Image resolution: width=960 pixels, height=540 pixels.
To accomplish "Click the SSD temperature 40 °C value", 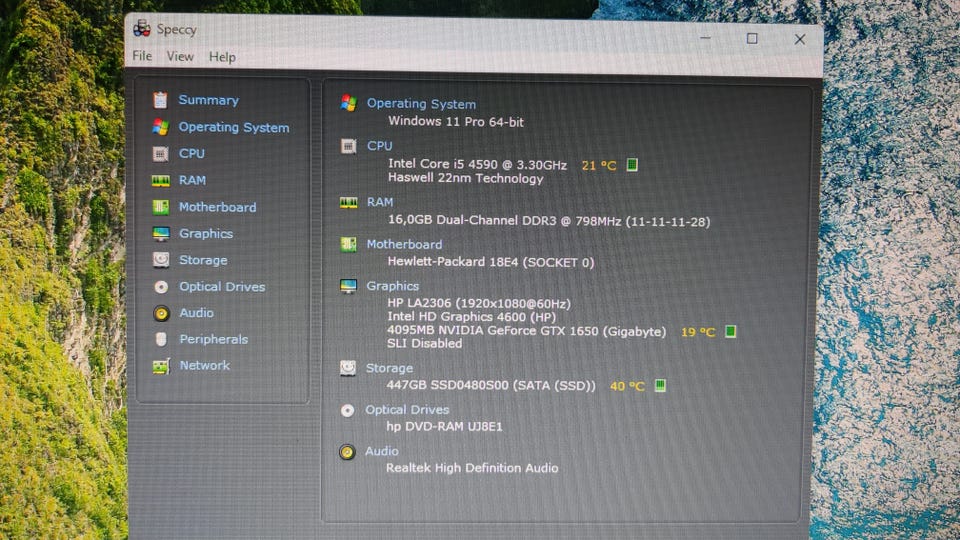I will (x=627, y=386).
